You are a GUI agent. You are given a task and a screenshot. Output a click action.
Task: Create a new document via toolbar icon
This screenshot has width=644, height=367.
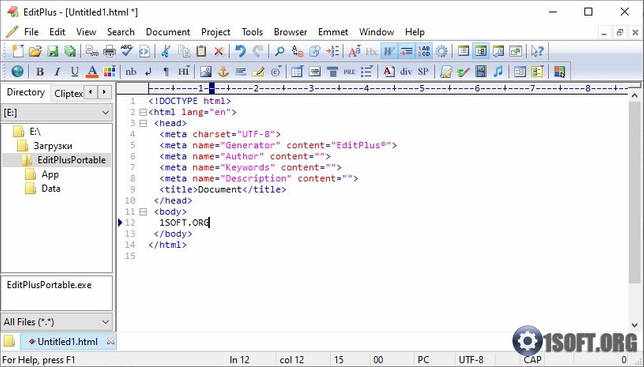(18, 51)
